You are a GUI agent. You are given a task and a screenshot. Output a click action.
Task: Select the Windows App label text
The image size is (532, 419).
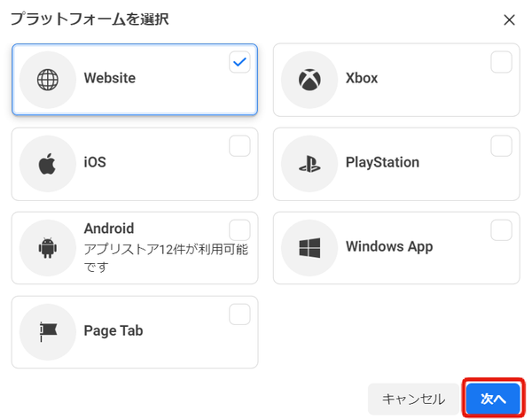tap(389, 246)
